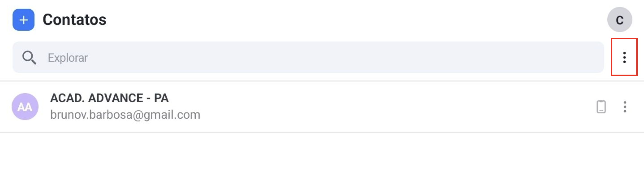Expand the contact row's more-actions menu
Image resolution: width=644 pixels, height=171 pixels.
(625, 107)
